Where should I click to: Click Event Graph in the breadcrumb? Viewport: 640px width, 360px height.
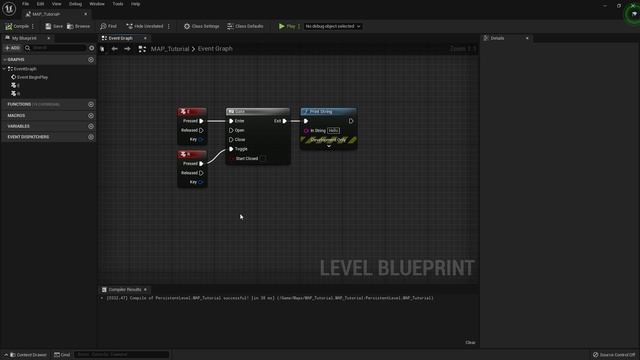click(215, 49)
